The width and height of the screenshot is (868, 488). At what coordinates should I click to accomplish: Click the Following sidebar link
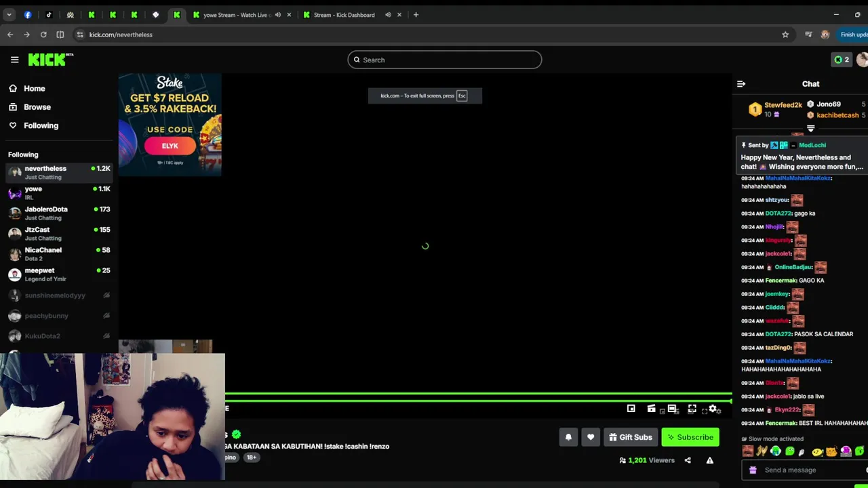[41, 125]
